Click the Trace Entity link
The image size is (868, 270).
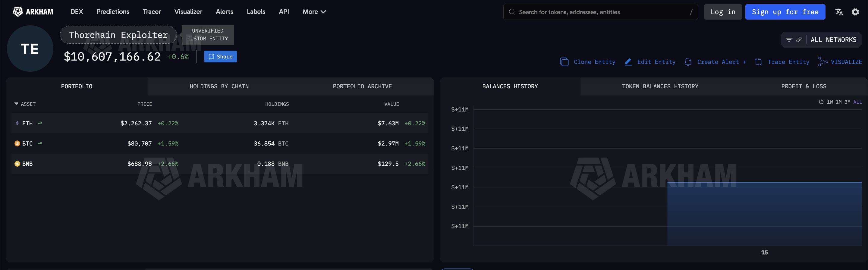pos(788,62)
